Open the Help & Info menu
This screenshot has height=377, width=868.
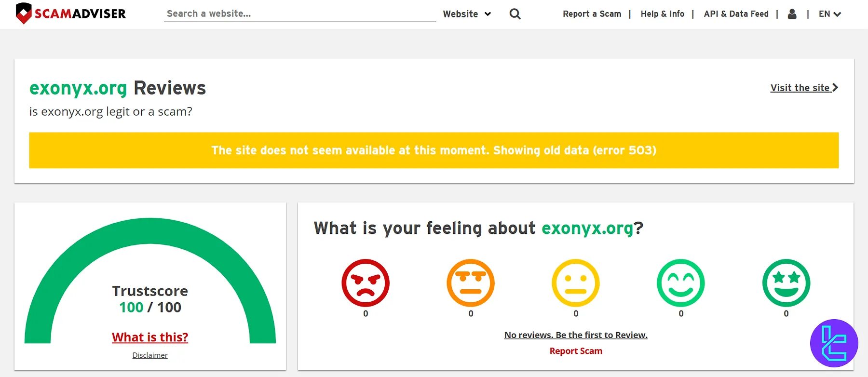point(662,14)
